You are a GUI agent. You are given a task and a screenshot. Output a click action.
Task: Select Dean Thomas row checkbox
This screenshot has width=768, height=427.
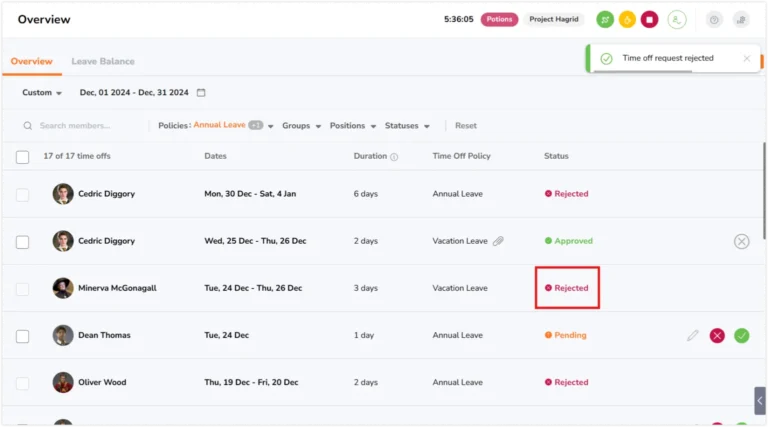tap(23, 336)
